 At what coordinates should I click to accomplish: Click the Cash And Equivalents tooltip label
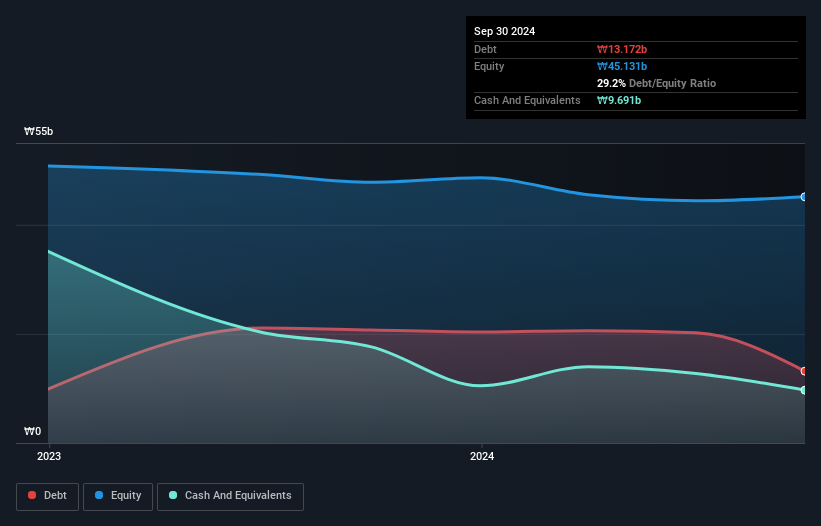click(x=527, y=100)
